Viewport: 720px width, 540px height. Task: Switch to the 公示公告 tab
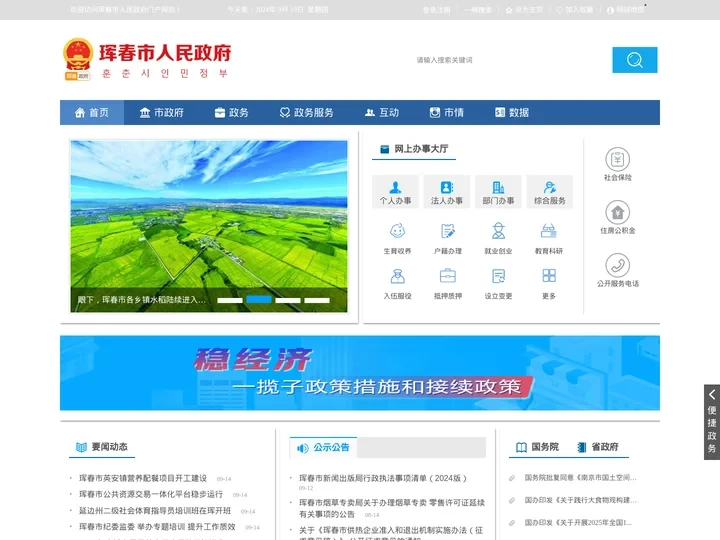click(324, 447)
